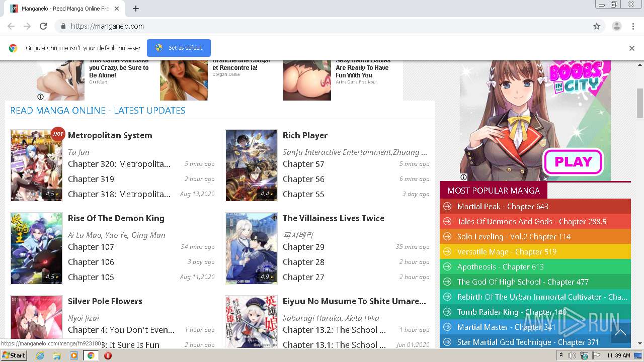The height and width of the screenshot is (362, 644).
Task: Open Silver Pole Flowers manga title
Action: pos(105,301)
